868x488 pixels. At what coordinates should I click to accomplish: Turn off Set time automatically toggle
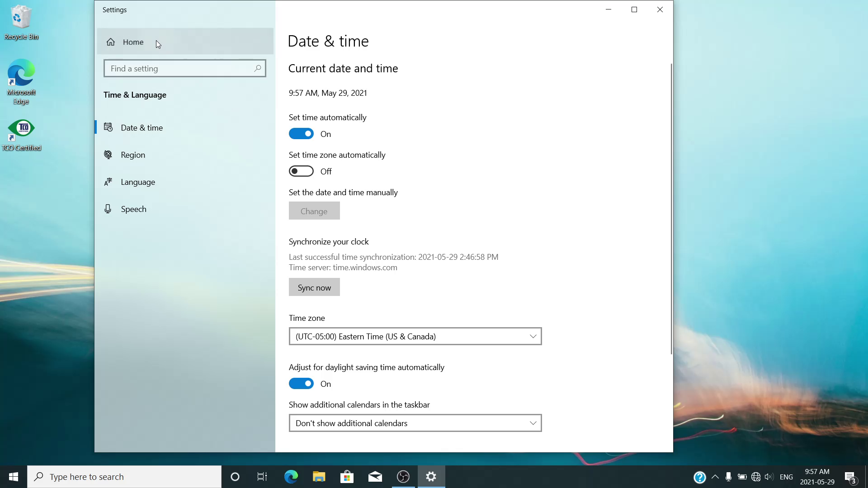tap(301, 134)
